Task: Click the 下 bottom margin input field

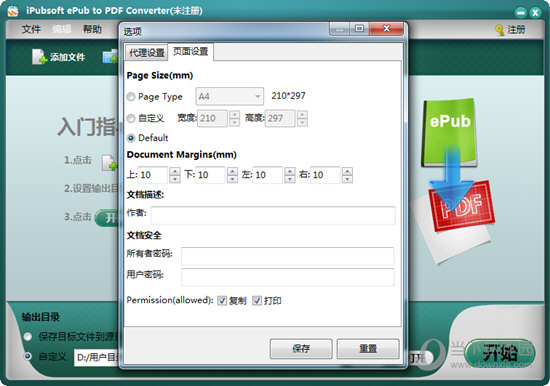Action: (210, 175)
